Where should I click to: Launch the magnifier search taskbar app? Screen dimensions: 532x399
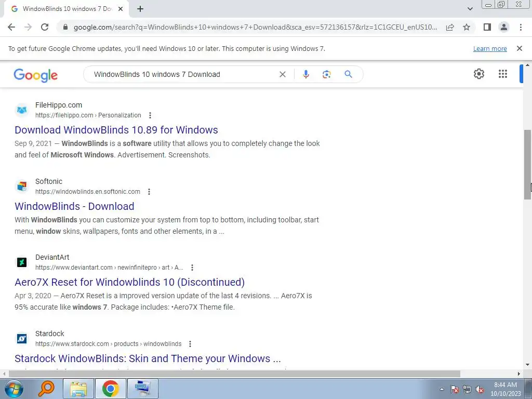(x=46, y=389)
